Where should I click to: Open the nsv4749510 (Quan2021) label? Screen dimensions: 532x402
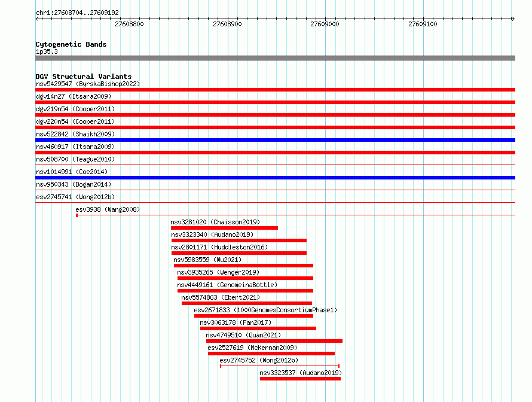(243, 335)
